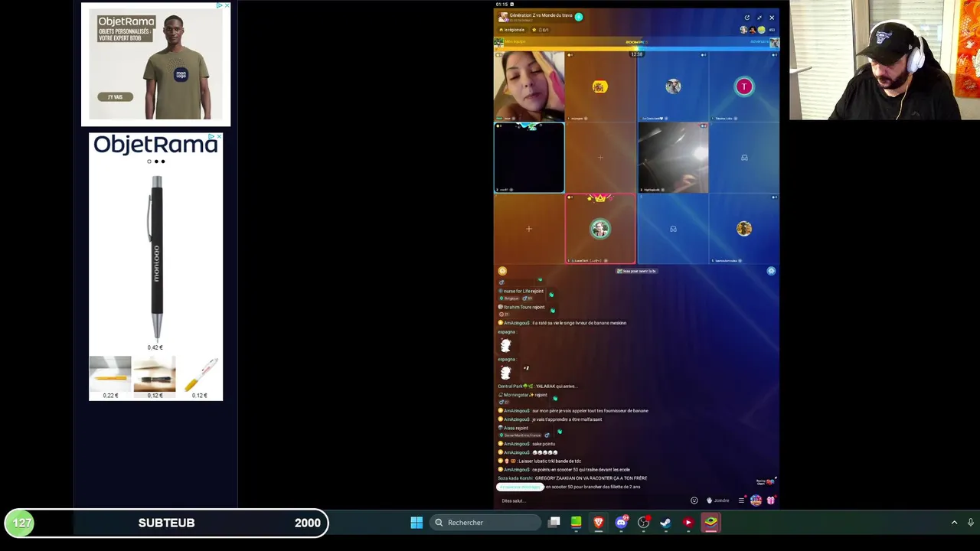Click the 'J'Y VAIS' ad button
The width and height of the screenshot is (980, 551).
pos(115,97)
